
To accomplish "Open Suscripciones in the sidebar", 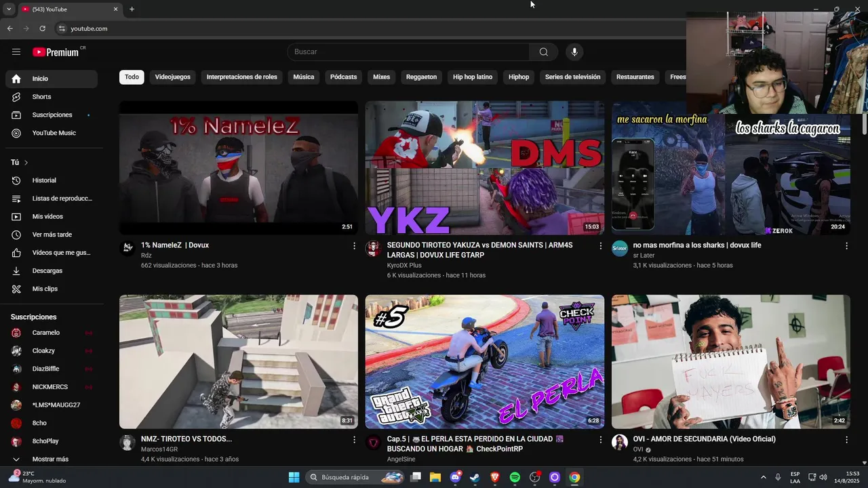I will point(52,115).
